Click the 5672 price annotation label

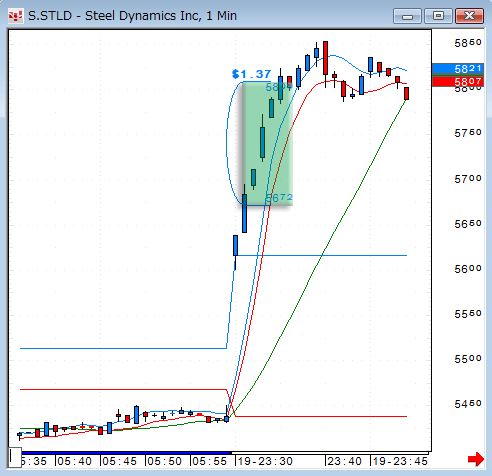point(279,198)
